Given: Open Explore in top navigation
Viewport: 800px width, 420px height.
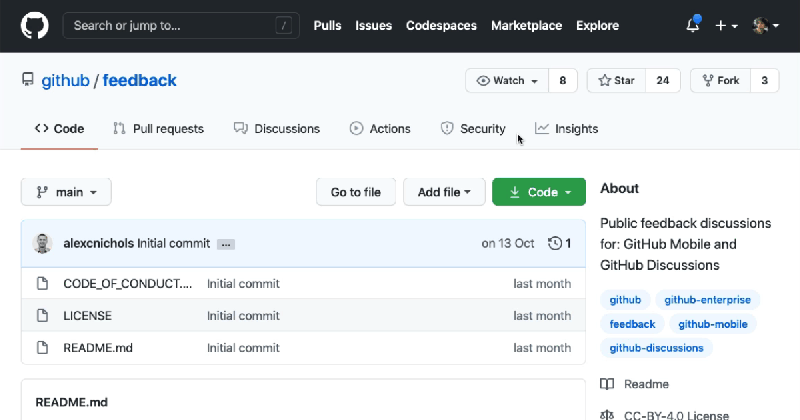Looking at the screenshot, I should click(597, 26).
